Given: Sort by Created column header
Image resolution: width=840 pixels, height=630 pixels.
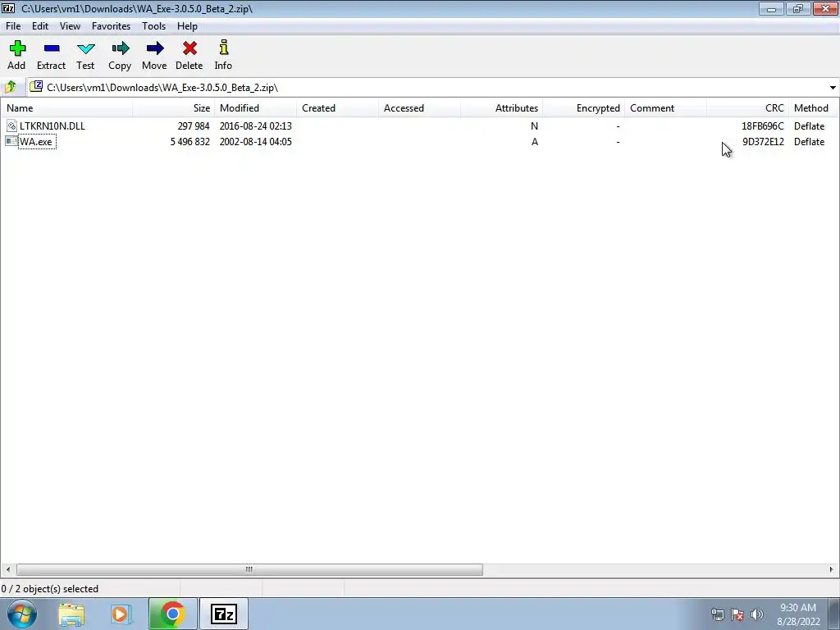Looking at the screenshot, I should [337, 108].
